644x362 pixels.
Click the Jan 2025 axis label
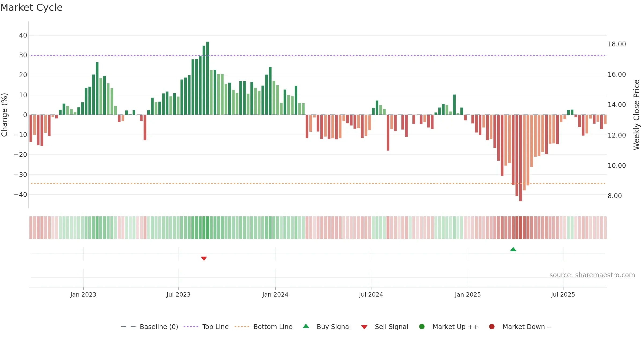point(468,294)
